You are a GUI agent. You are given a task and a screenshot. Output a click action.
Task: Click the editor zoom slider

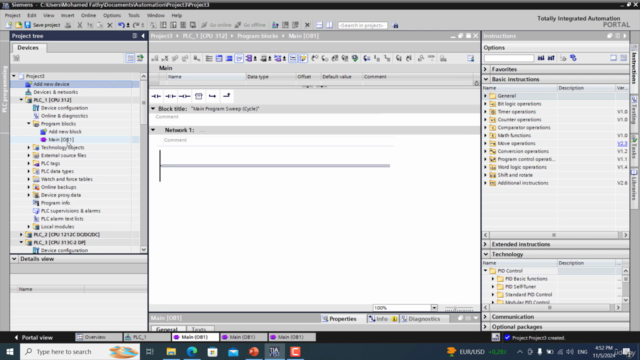[x=459, y=308]
